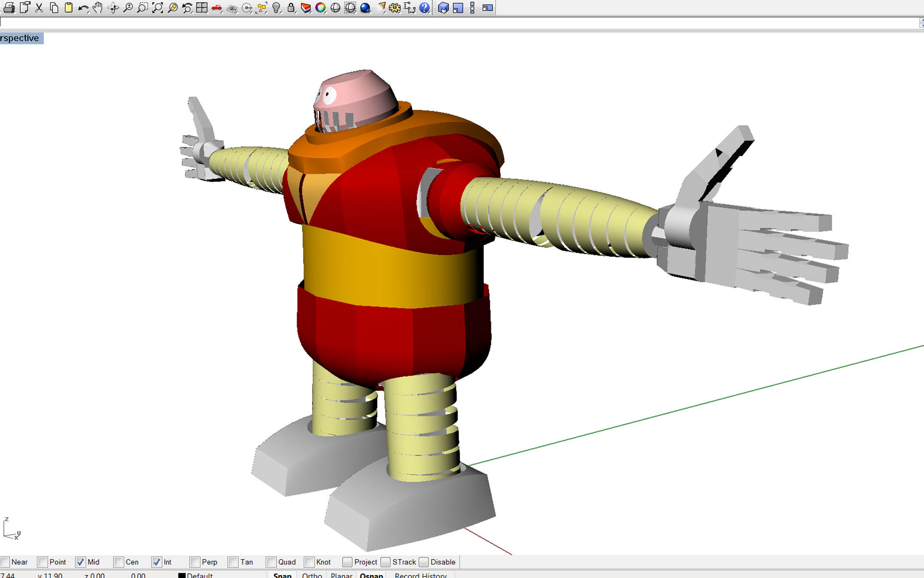Click the blue overlapping squares icon
This screenshot has width=924, height=578.
(458, 8)
